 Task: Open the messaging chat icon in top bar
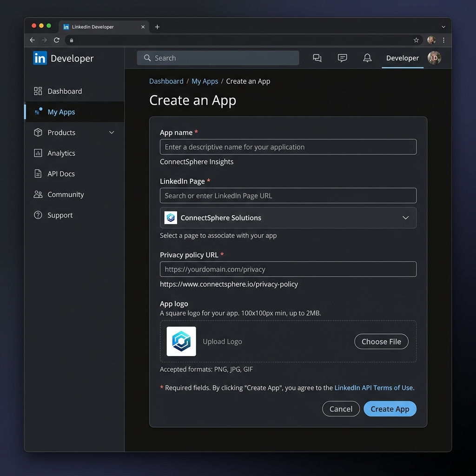pyautogui.click(x=342, y=58)
